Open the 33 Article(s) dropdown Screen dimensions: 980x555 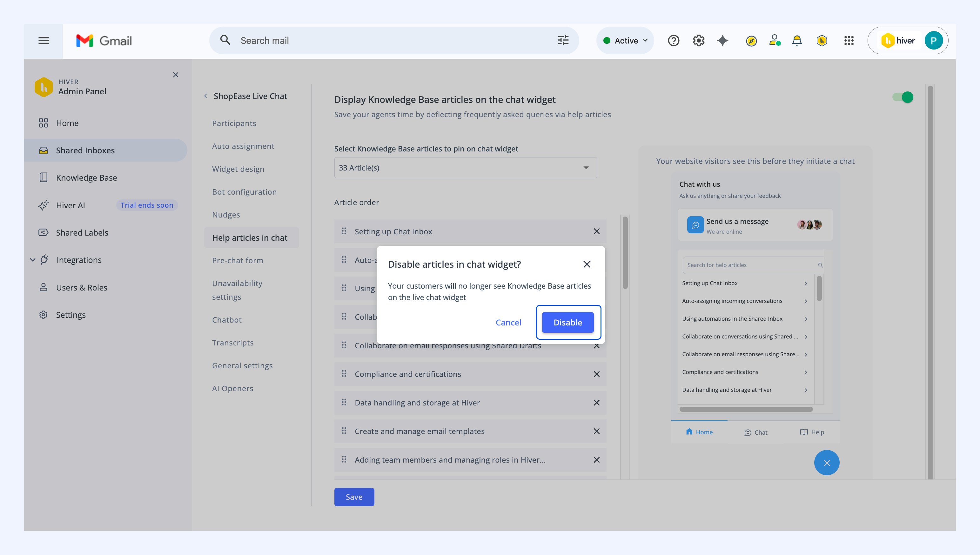466,168
